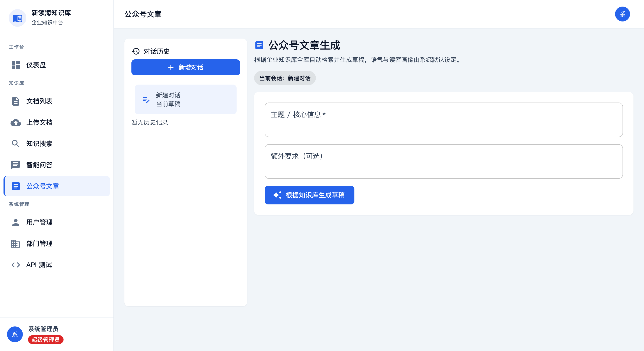Open the top-right 系 user avatar

(622, 14)
